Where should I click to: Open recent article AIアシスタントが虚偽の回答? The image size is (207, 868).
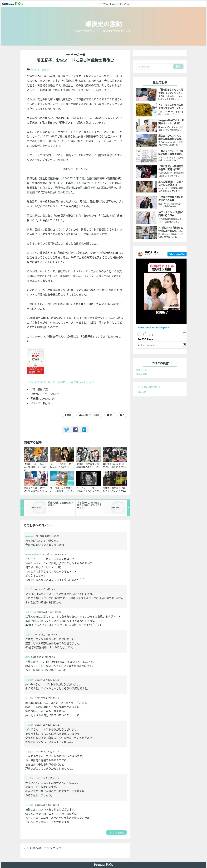(x=160, y=217)
